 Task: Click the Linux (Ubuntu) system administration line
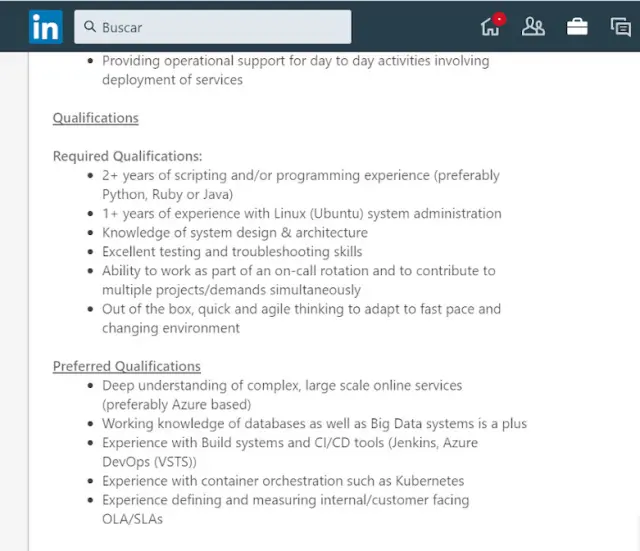[x=301, y=213]
